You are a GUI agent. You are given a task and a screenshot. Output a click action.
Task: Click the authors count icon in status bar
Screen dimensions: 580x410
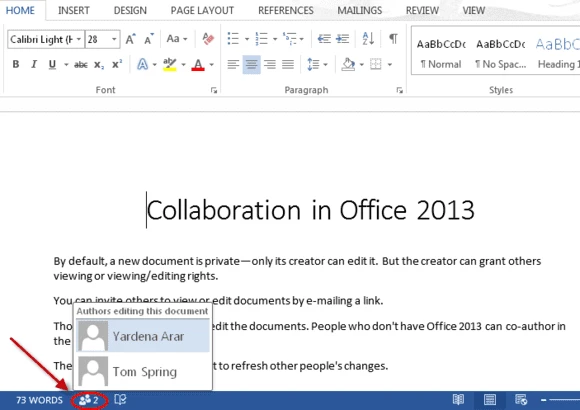(x=89, y=400)
